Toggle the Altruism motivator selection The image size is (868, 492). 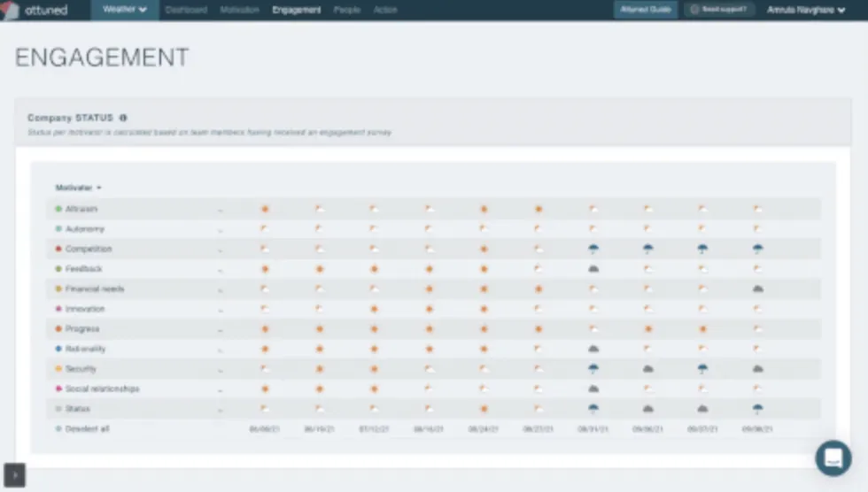pyautogui.click(x=58, y=209)
